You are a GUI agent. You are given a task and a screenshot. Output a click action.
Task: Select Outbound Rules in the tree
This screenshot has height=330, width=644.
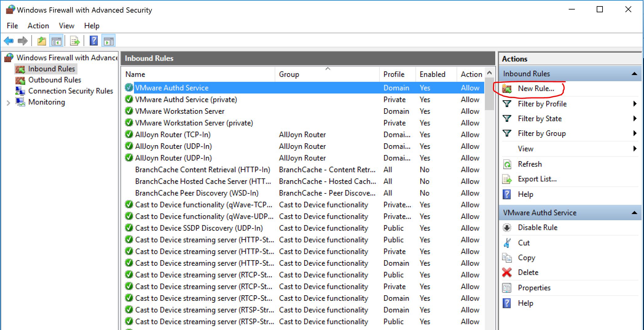[x=55, y=80]
